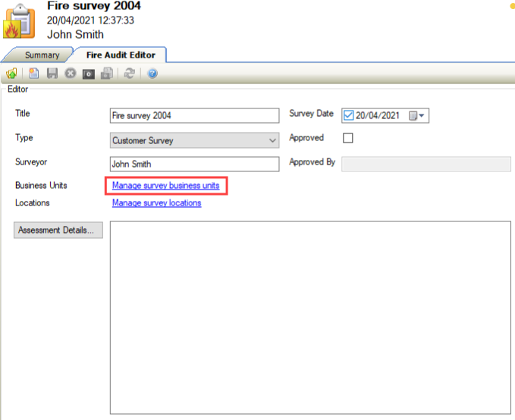Screen dimensions: 515x420
Task: Switch to the Summary tab
Action: point(42,55)
